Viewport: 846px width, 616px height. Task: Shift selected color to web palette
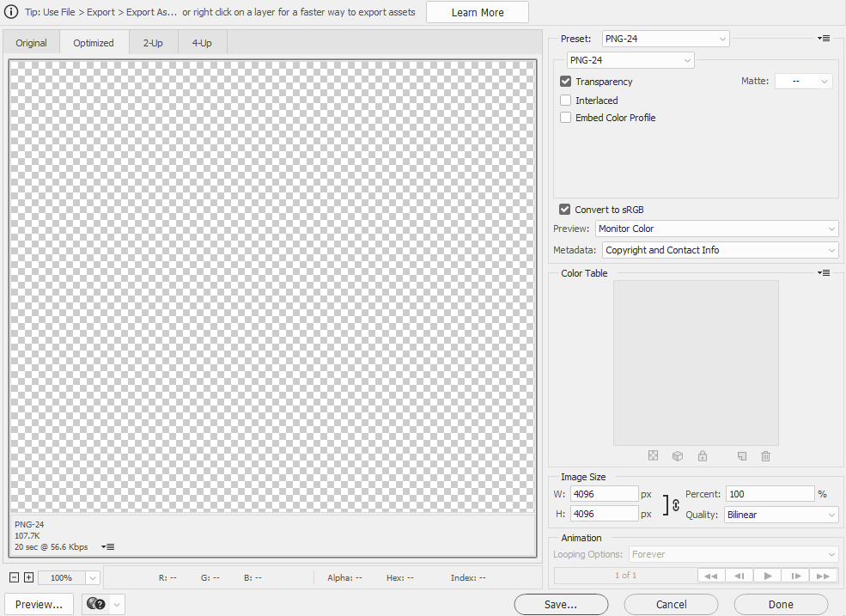point(678,455)
